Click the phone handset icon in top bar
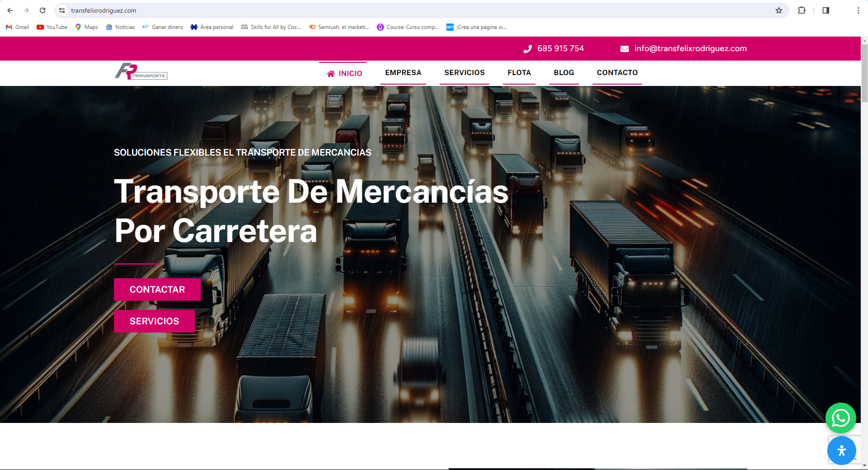868x470 pixels. click(527, 49)
